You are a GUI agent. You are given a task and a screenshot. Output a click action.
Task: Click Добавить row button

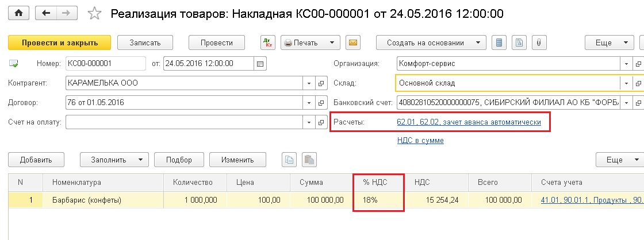click(36, 160)
